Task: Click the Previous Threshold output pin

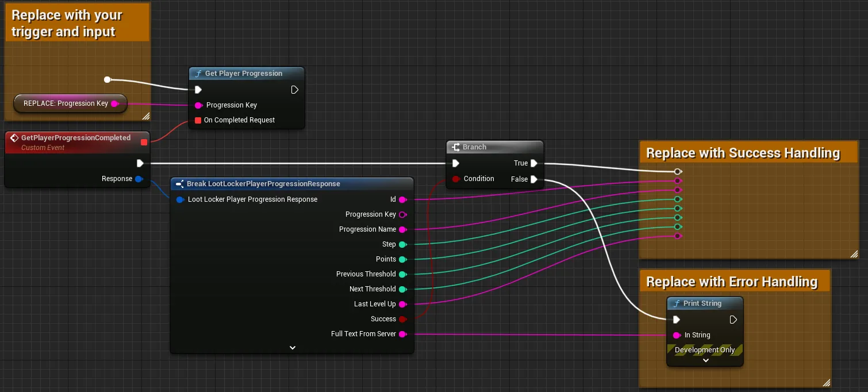Action: tap(402, 274)
